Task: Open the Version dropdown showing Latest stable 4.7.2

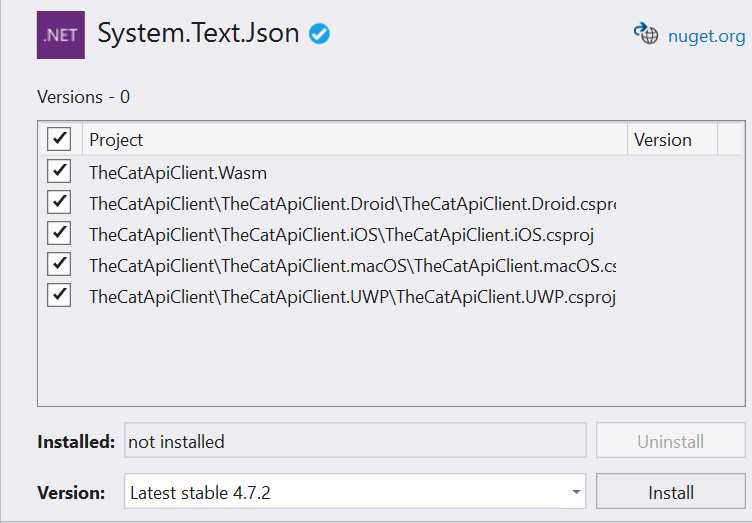Action: tap(355, 491)
